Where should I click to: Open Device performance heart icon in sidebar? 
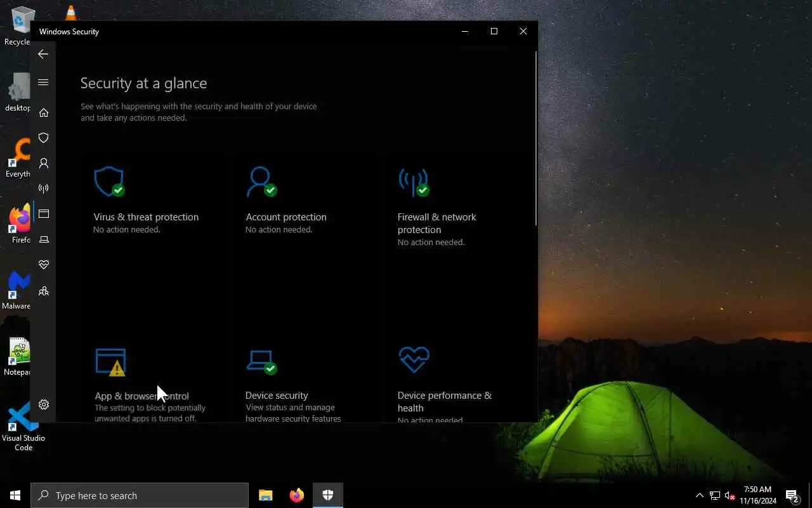tap(44, 265)
